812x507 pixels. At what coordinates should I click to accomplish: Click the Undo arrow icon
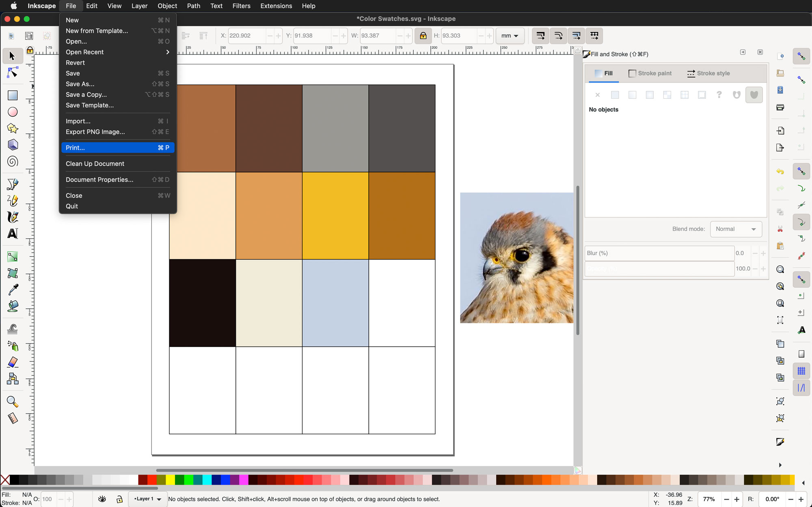pyautogui.click(x=780, y=171)
